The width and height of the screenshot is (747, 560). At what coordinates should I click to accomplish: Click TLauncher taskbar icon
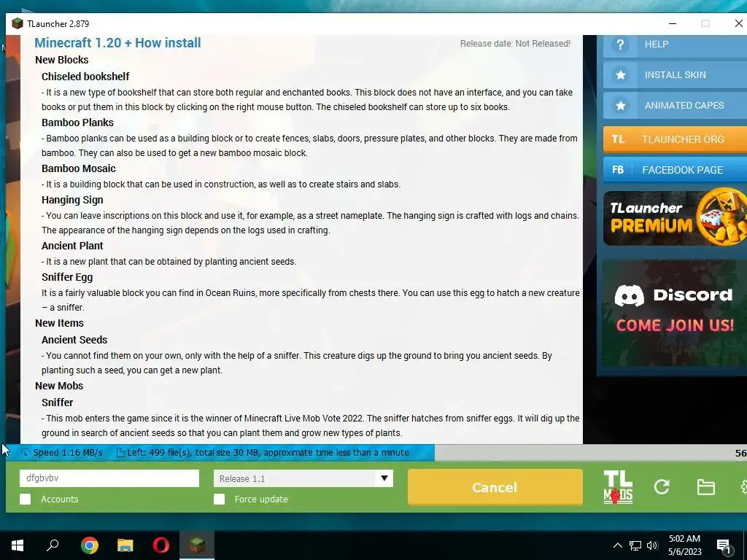click(197, 545)
